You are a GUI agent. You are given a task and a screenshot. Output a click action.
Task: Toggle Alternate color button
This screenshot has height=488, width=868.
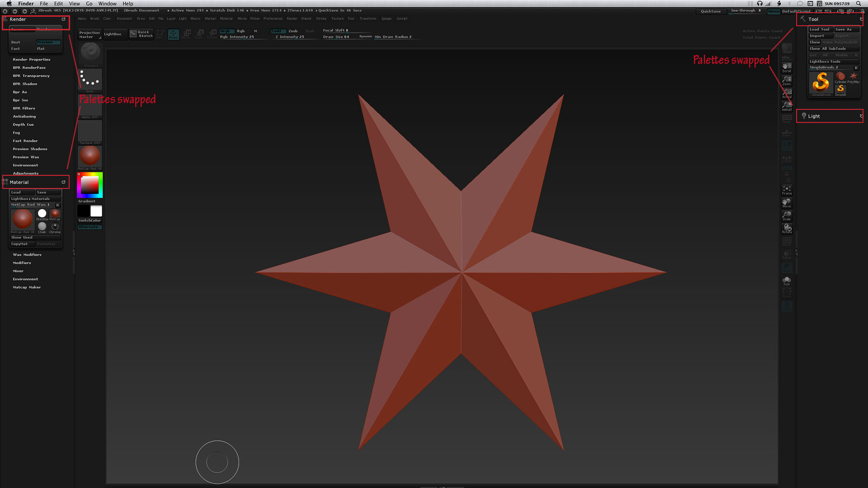pos(90,227)
